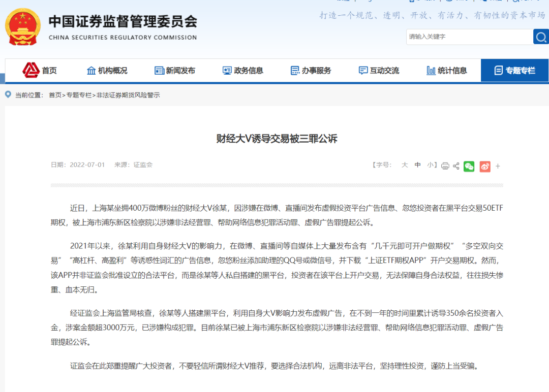The image size is (549, 392).
Task: Click the magnifier search button
Action: click(541, 37)
